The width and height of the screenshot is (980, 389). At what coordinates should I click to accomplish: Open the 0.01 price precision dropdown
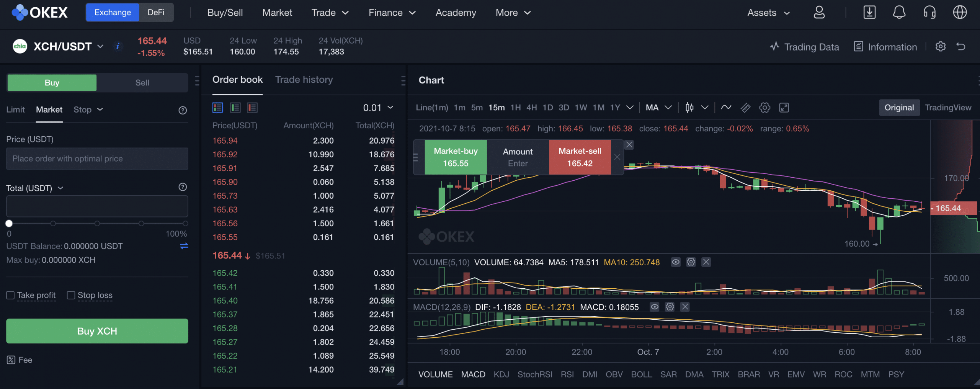point(378,108)
